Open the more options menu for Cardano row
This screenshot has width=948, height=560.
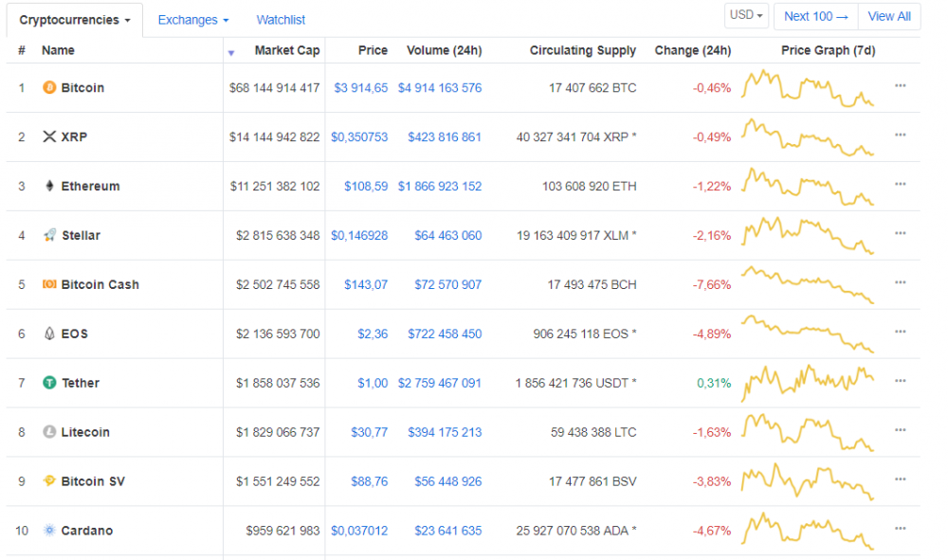[901, 528]
